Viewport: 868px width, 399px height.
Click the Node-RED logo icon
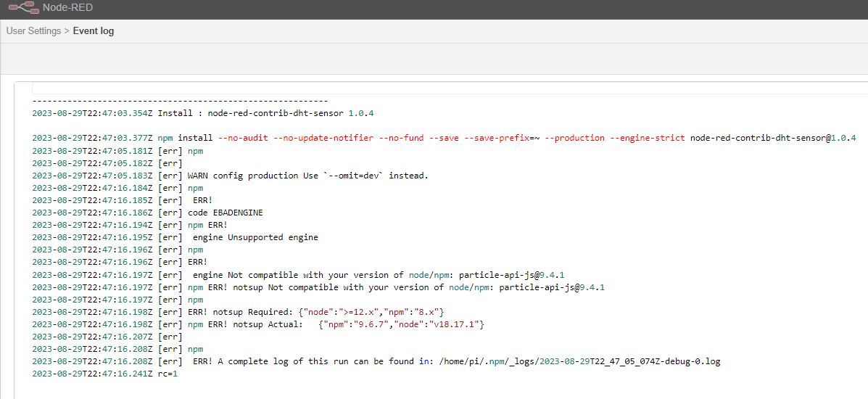[22, 8]
